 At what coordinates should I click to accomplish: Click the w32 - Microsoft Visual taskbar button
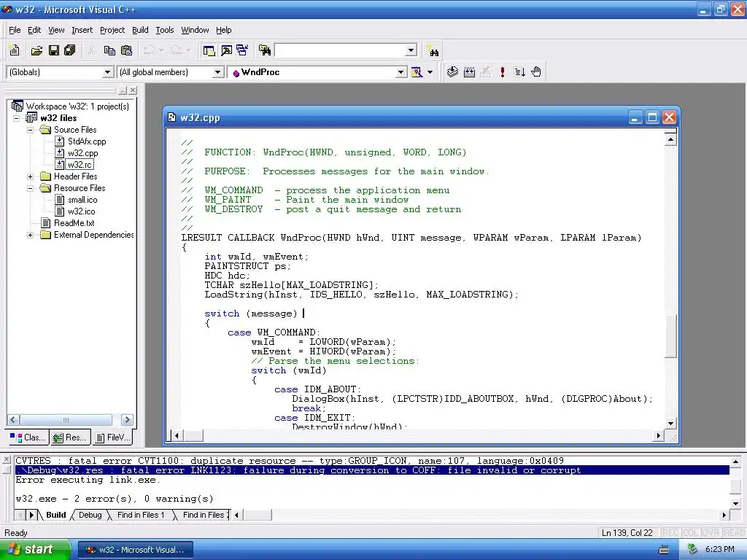point(135,550)
